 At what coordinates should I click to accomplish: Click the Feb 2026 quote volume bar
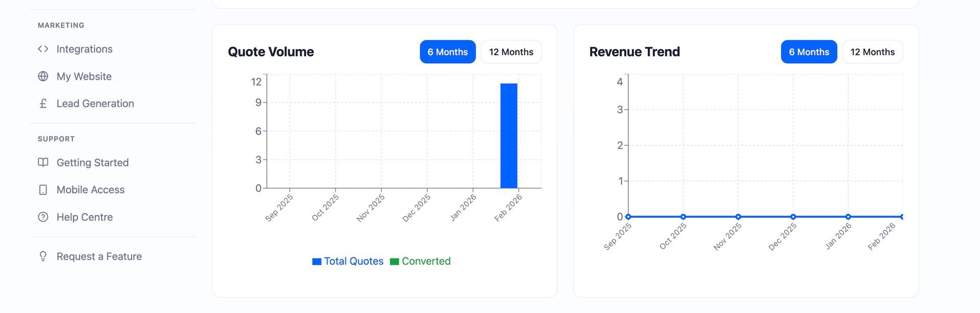point(508,136)
